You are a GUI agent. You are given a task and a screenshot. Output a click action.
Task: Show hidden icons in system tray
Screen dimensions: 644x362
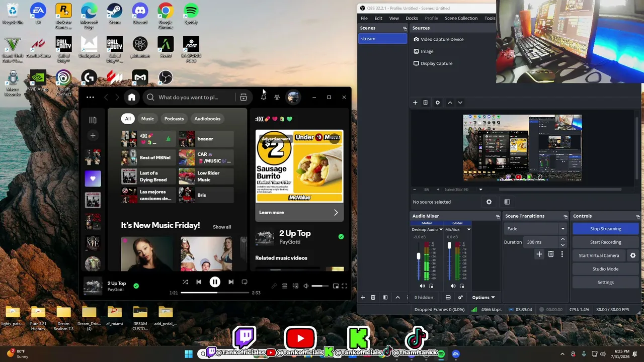[x=562, y=354]
